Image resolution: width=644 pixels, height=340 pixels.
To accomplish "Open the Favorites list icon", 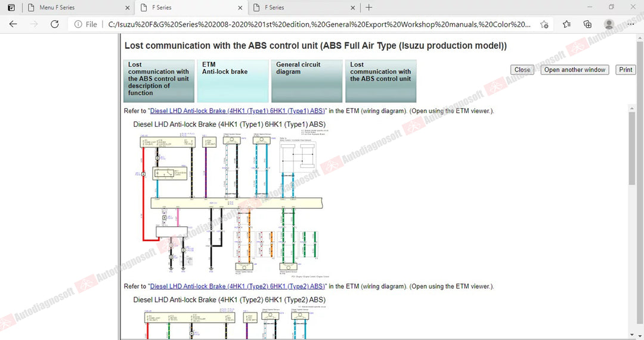I will 567,24.
